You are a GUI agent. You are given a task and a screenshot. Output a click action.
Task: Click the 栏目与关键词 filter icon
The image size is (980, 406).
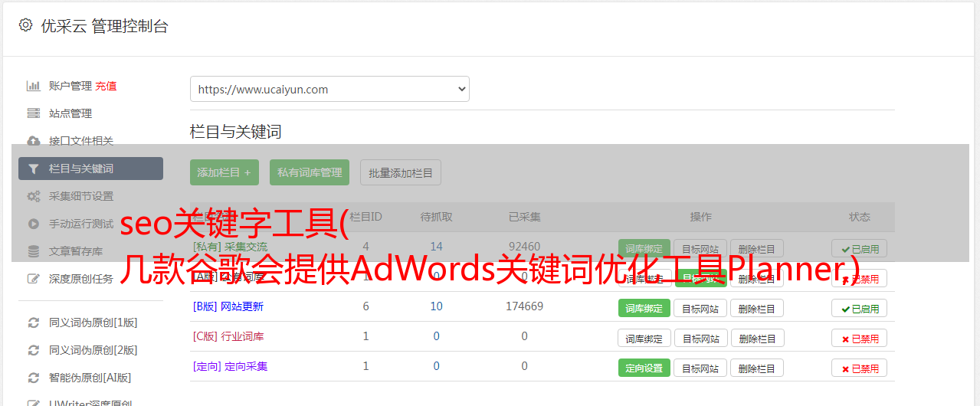click(34, 169)
